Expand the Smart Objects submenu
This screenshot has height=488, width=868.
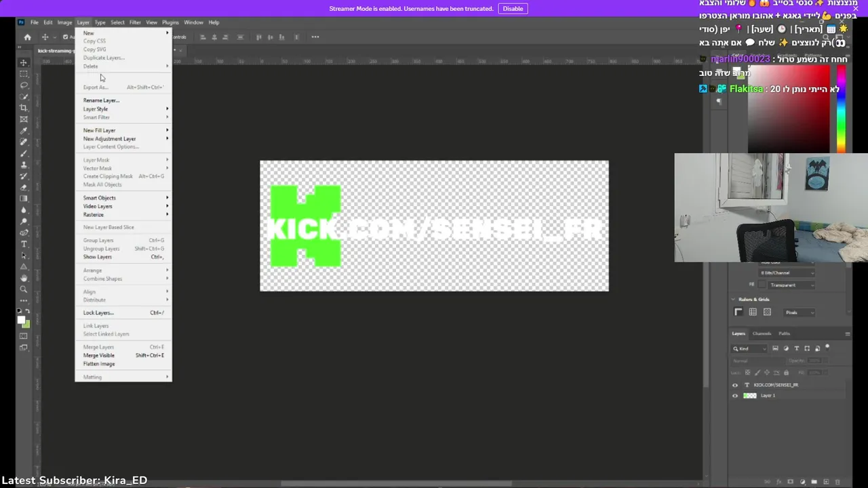click(x=123, y=198)
